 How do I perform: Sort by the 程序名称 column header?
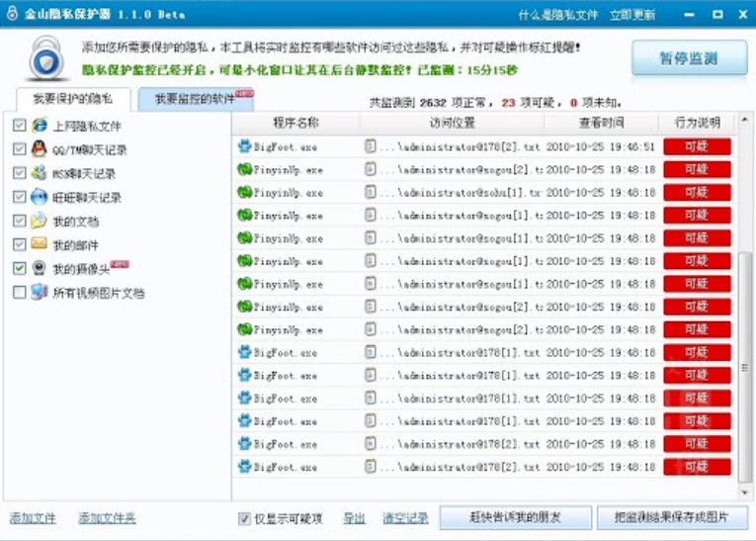pyautogui.click(x=295, y=123)
